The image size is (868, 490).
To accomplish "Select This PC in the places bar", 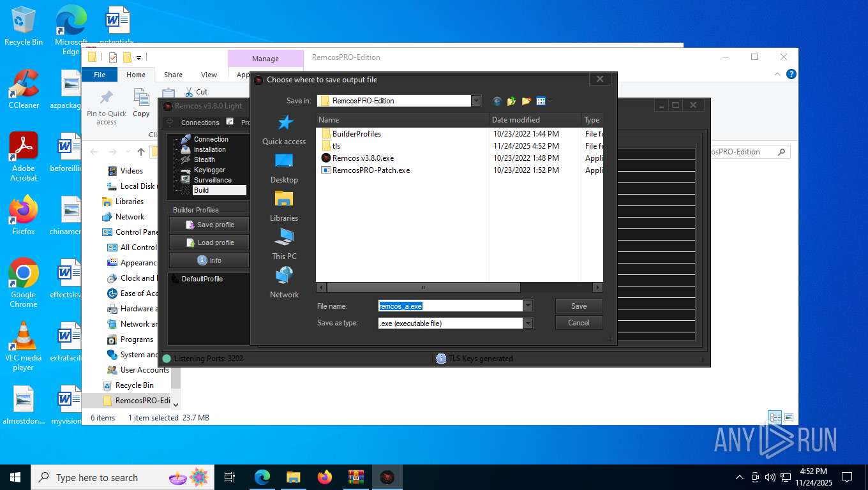I will pos(284,245).
